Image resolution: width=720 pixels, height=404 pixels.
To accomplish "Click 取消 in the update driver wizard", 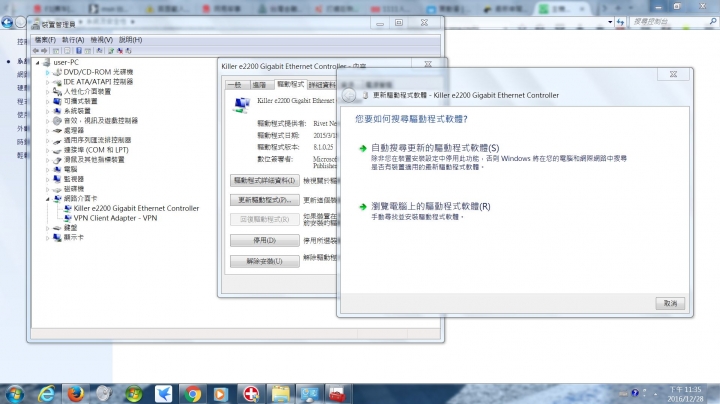I will point(670,303).
